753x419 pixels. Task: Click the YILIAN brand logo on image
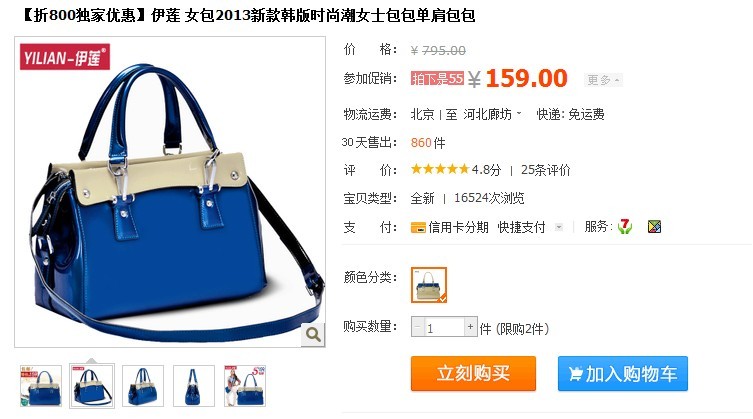tap(65, 57)
